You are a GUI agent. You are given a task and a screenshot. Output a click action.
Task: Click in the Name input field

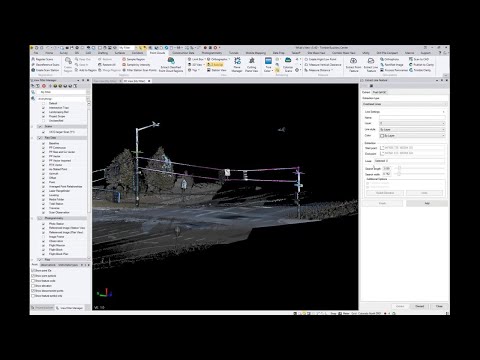point(412,118)
